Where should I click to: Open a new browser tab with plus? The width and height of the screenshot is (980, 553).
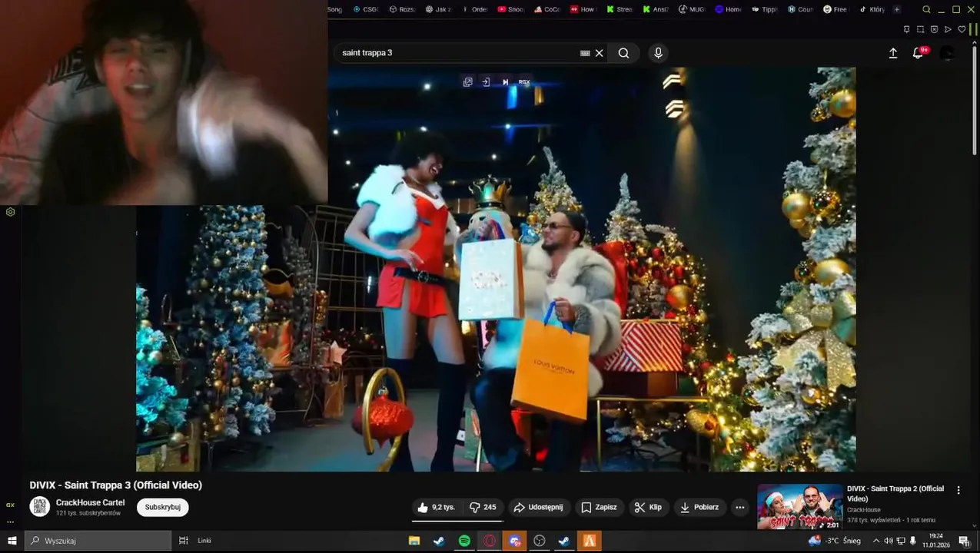[x=896, y=9]
